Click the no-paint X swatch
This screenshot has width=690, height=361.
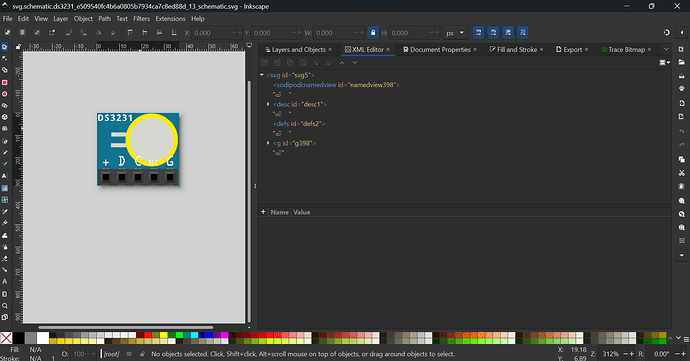coord(6,338)
